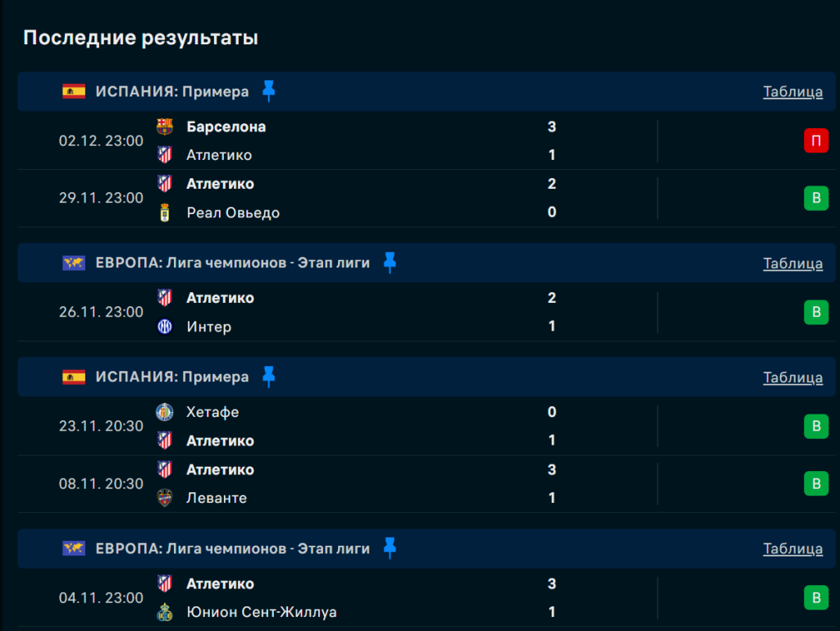Click the green win badge for Хетафе match
The height and width of the screenshot is (631, 840).
tap(815, 427)
